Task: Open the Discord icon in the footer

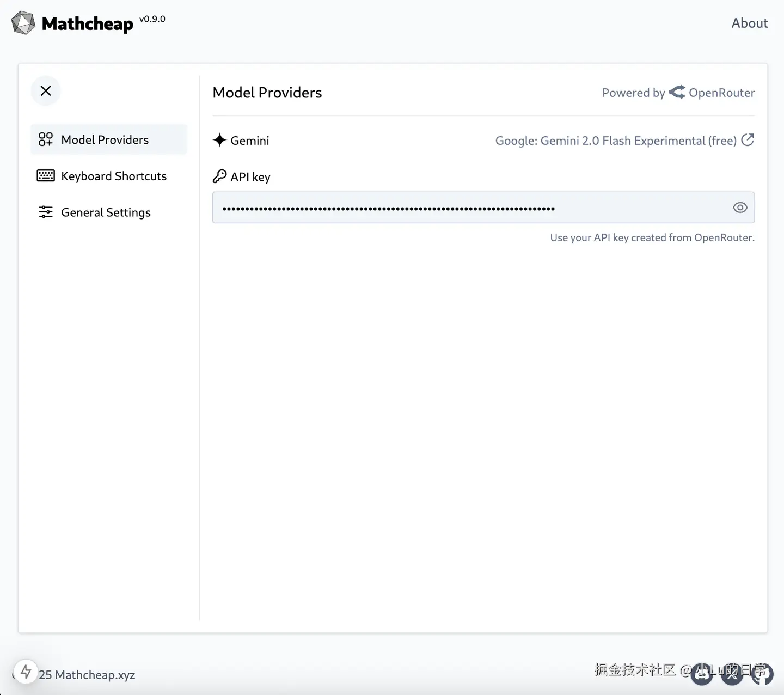Action: 702,674
